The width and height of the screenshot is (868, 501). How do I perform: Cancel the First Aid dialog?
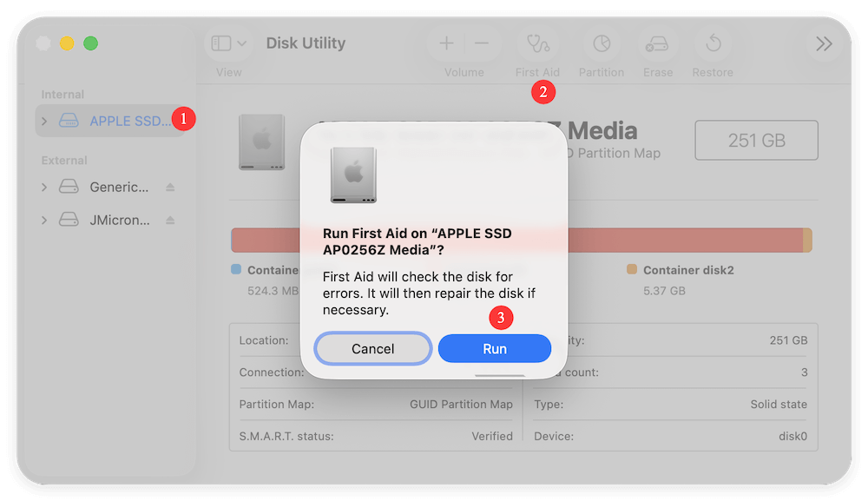click(x=372, y=348)
